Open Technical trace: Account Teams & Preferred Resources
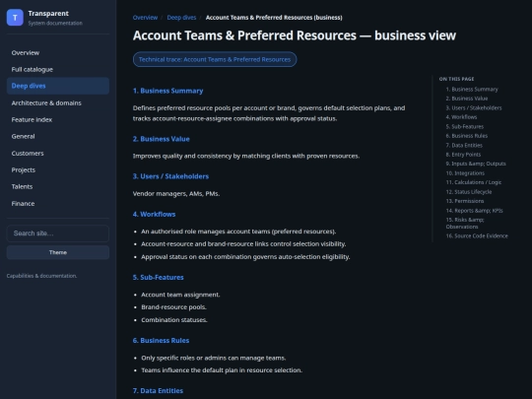 (x=215, y=59)
